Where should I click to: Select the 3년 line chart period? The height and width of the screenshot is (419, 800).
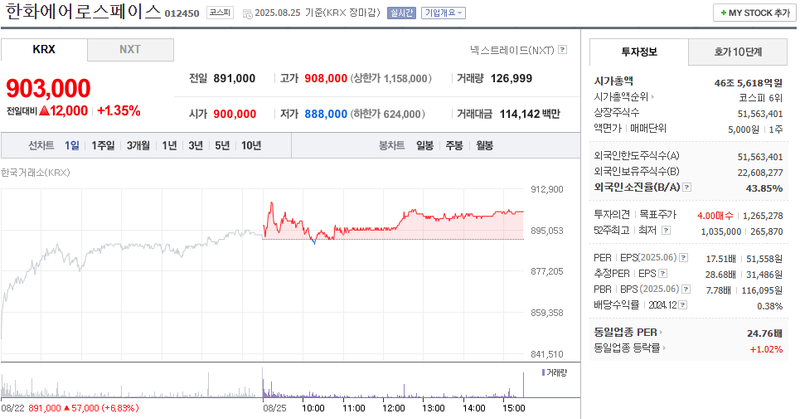[196, 146]
